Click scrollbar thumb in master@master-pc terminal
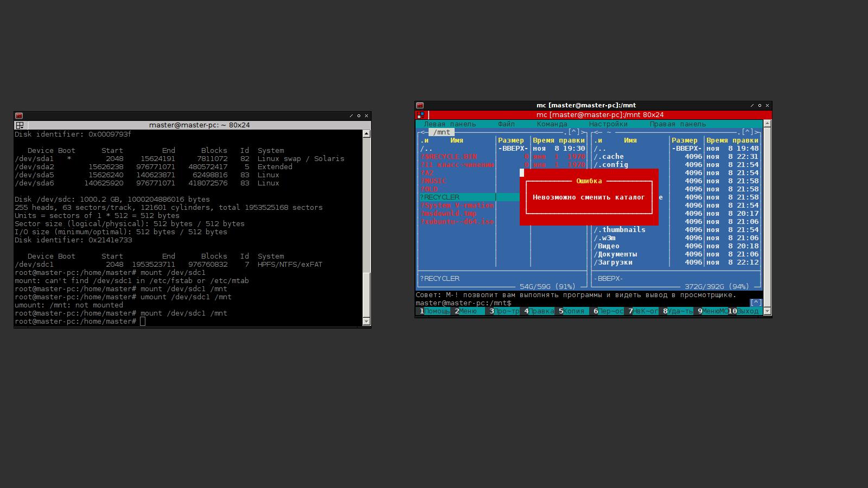This screenshot has width=868, height=488. tap(366, 294)
